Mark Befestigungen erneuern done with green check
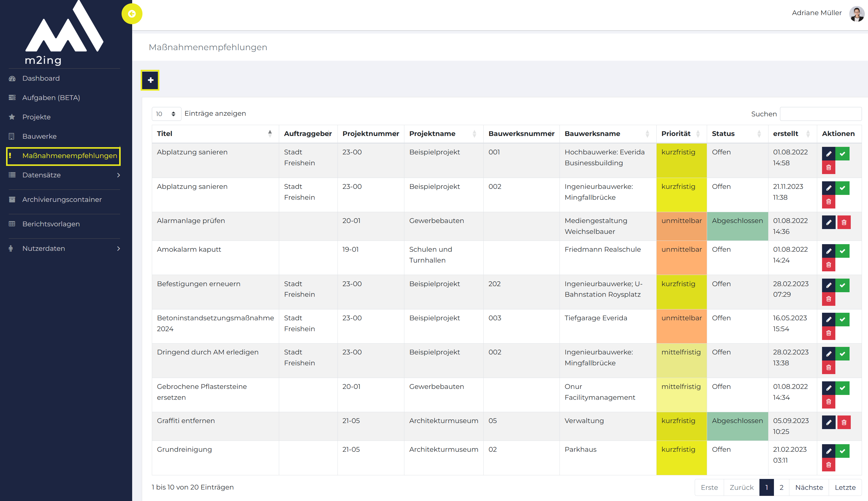This screenshot has width=868, height=501. pos(842,285)
